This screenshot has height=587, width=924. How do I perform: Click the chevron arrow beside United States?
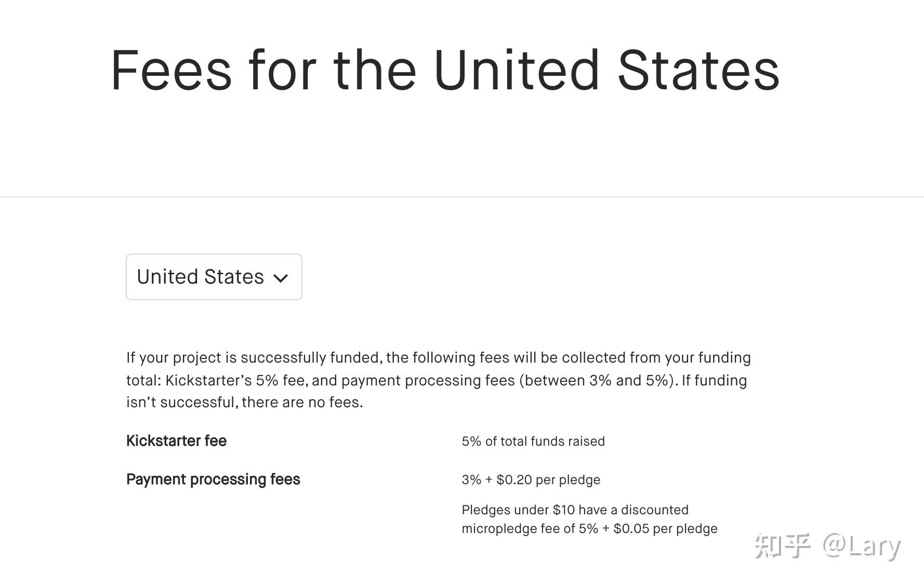[280, 278]
